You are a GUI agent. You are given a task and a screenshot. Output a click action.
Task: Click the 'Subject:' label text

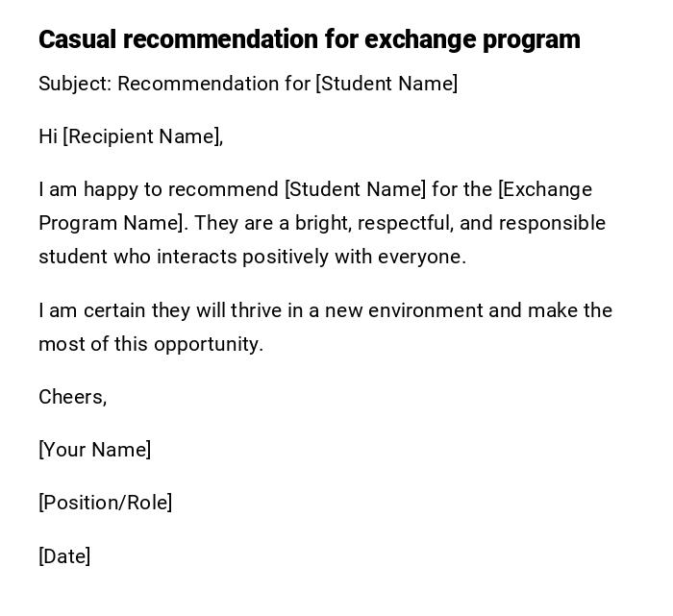coord(75,84)
